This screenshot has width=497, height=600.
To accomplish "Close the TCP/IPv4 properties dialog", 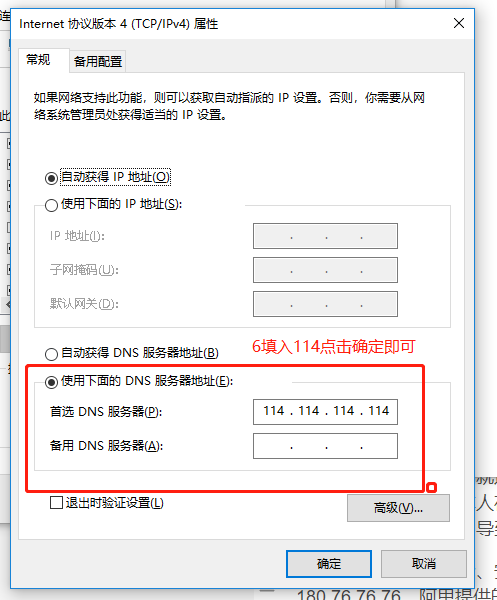I will point(459,23).
